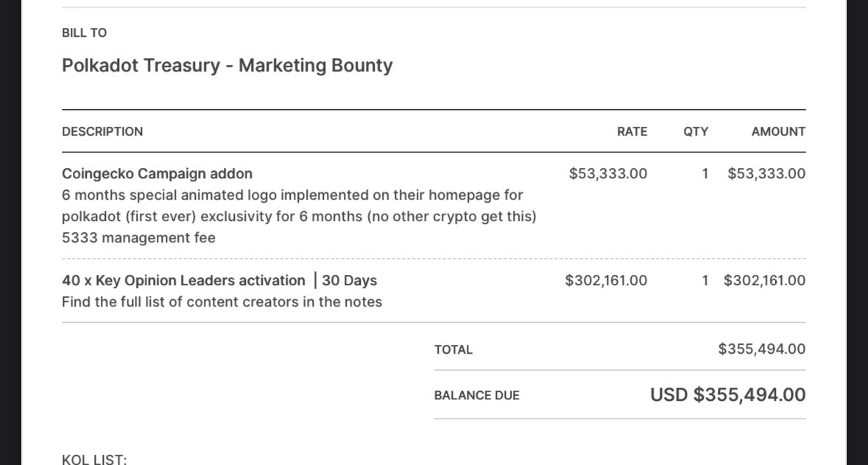Viewport: 868px width, 465px height.
Task: Click the BALANCE DUE amount USD $355,494.00
Action: pyautogui.click(x=727, y=395)
